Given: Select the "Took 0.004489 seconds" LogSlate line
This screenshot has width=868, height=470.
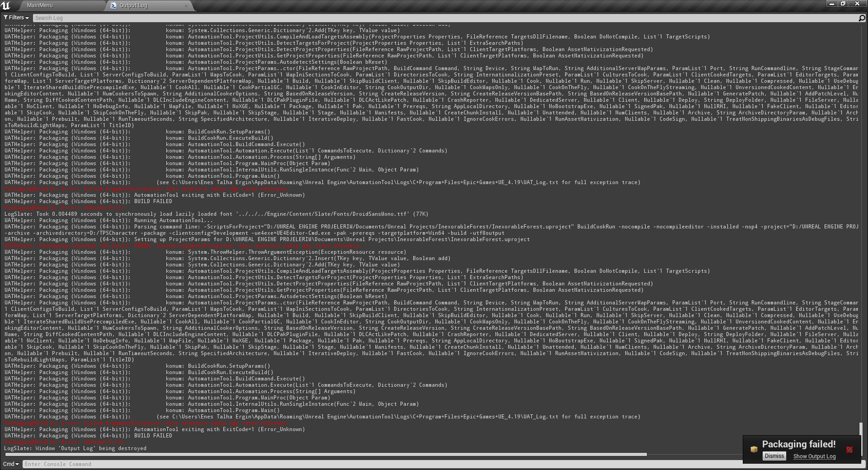Looking at the screenshot, I should 216,214.
